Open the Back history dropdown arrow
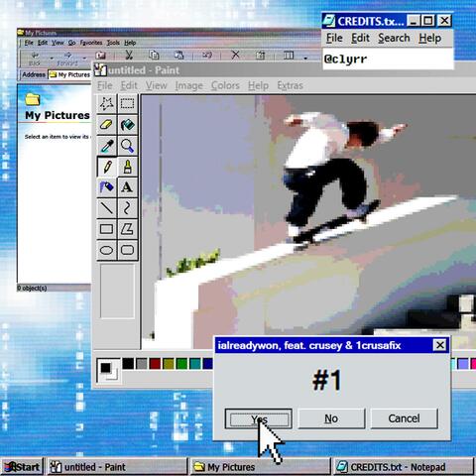Screen dimensions: 476x476 pos(52,59)
